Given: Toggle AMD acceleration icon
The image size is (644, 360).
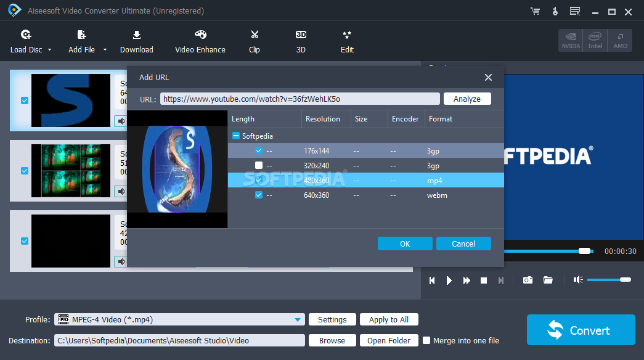Looking at the screenshot, I should (620, 40).
